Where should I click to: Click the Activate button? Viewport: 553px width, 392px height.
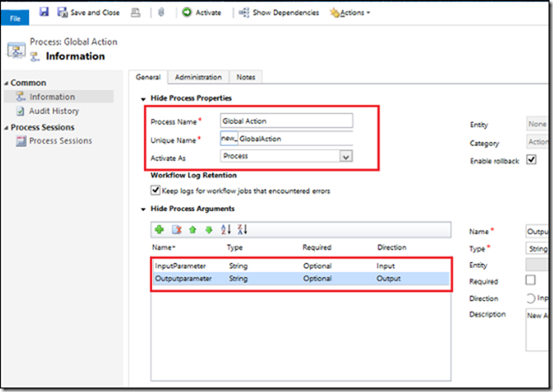[x=202, y=12]
